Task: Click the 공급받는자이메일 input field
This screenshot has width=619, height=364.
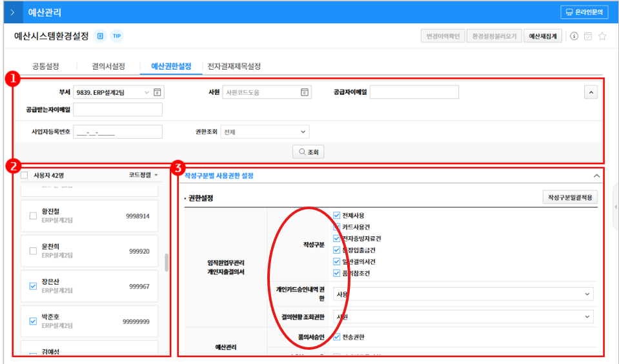Action: point(117,110)
